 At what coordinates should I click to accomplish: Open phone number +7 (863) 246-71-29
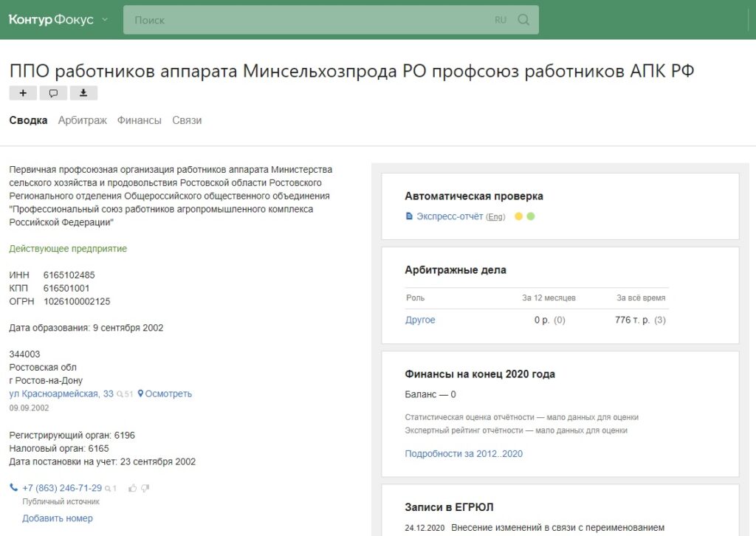[x=62, y=488]
